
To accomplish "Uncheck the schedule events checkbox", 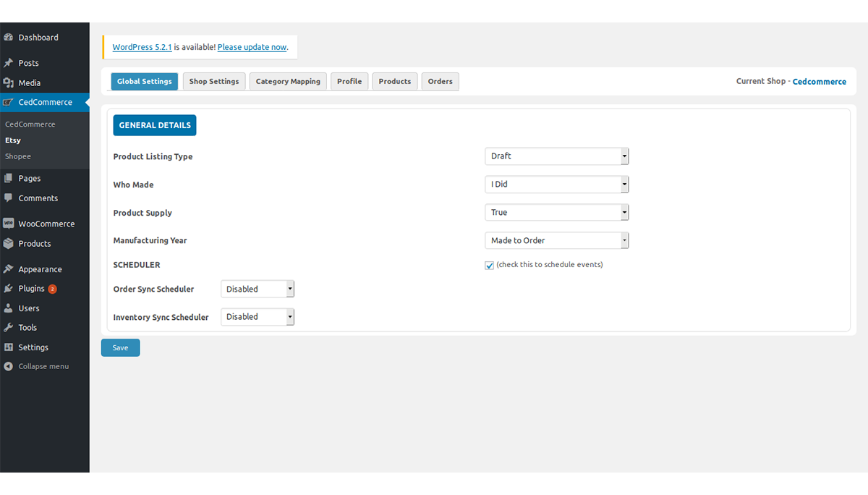I will (489, 265).
